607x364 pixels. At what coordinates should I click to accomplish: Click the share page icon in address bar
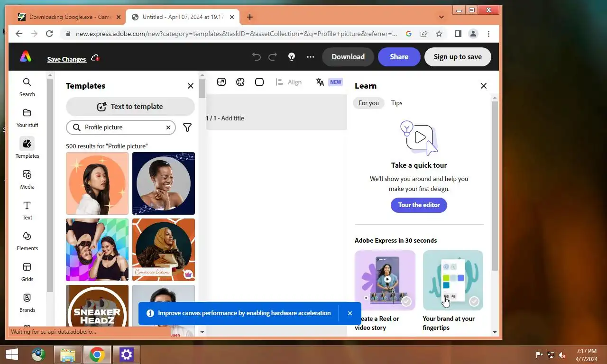coord(424,34)
